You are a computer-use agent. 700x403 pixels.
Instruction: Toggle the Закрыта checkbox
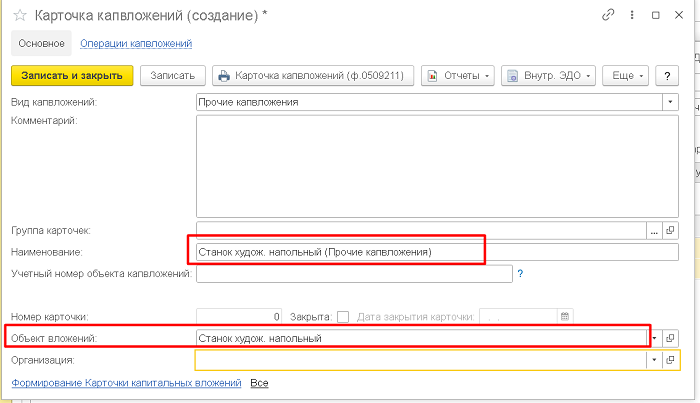click(343, 316)
